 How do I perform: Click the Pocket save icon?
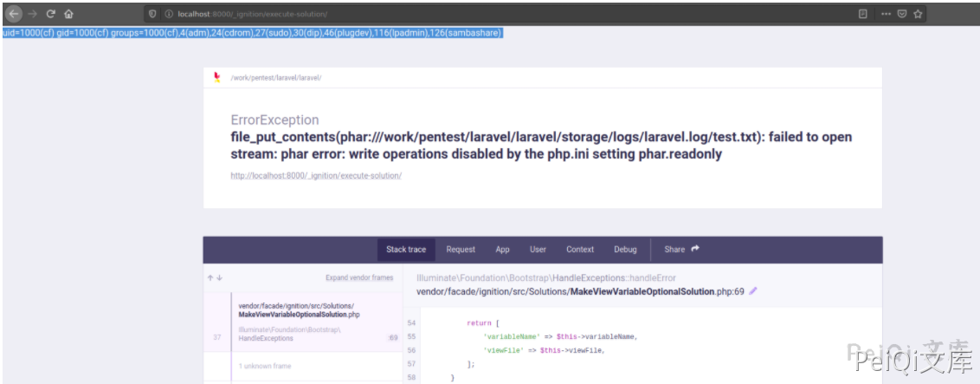click(x=901, y=14)
